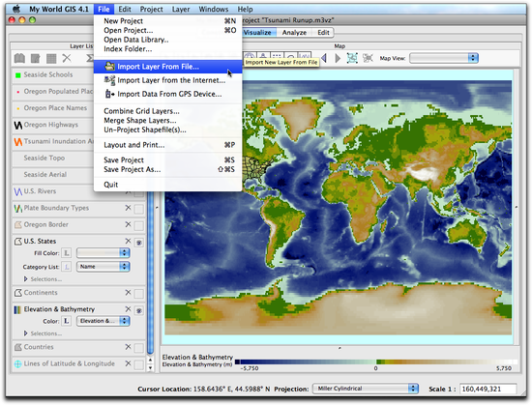Click the Countries polygon layer icon
Screen dimensions: 532x405
(18, 347)
